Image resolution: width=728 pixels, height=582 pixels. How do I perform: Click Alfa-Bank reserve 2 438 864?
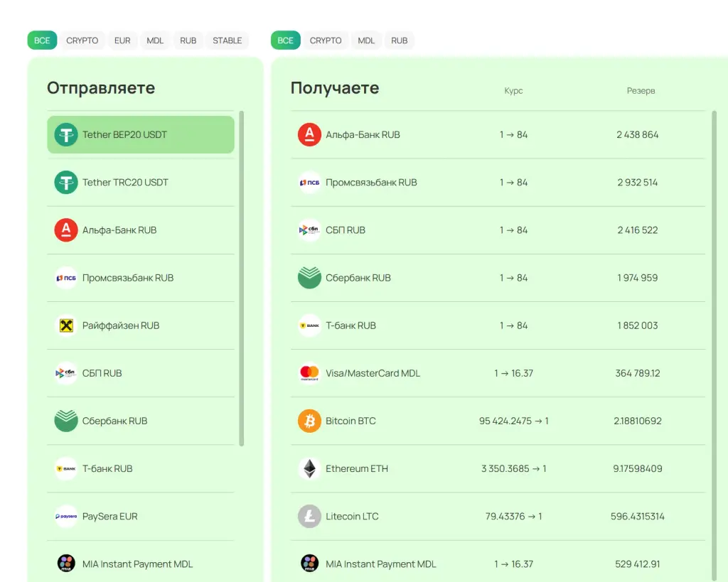click(x=638, y=134)
